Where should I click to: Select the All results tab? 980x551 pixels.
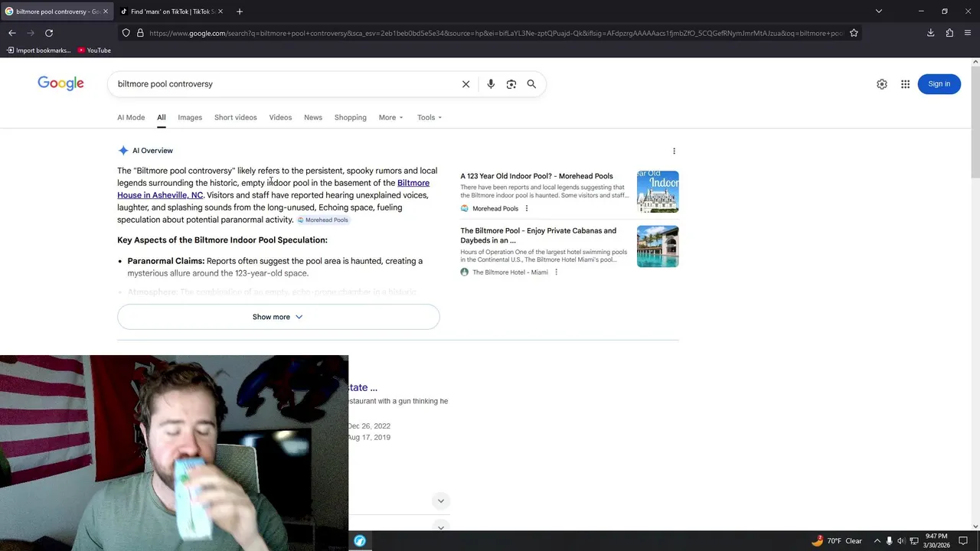(x=162, y=117)
